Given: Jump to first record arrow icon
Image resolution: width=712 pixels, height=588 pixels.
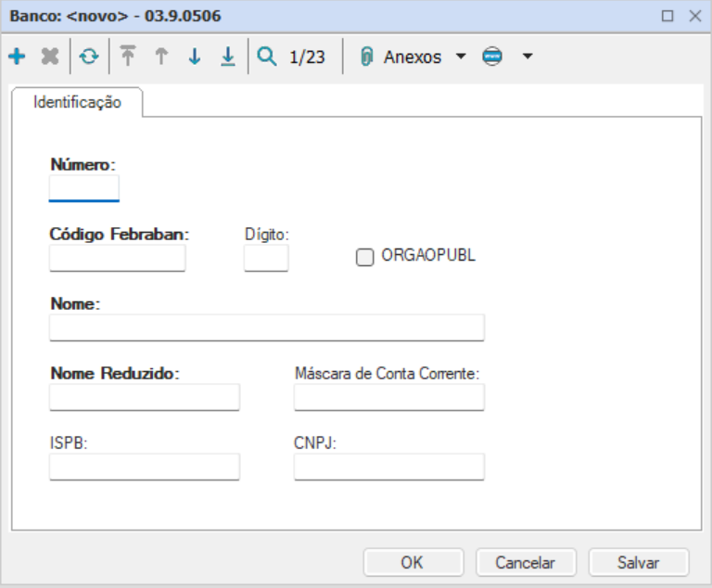Looking at the screenshot, I should tap(128, 57).
